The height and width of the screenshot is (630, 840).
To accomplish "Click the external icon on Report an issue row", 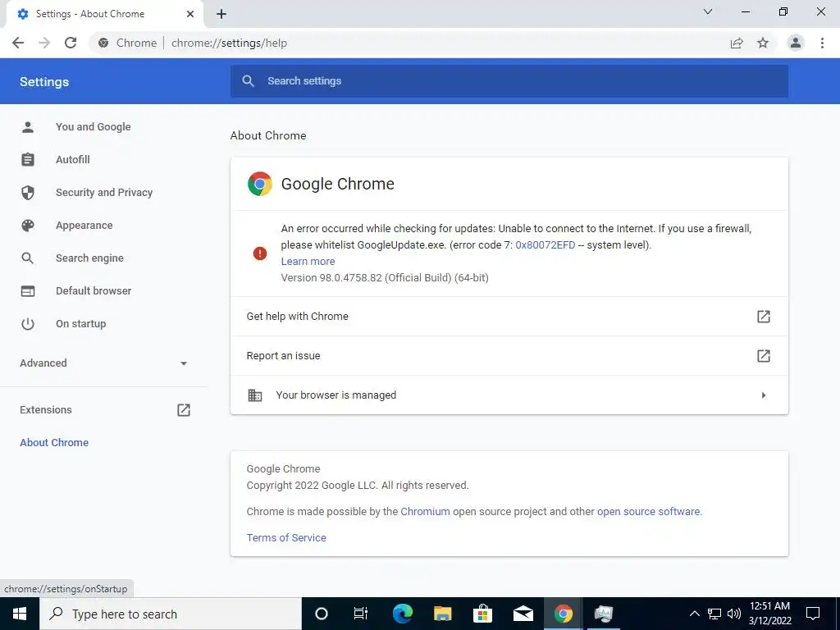I will tap(764, 356).
